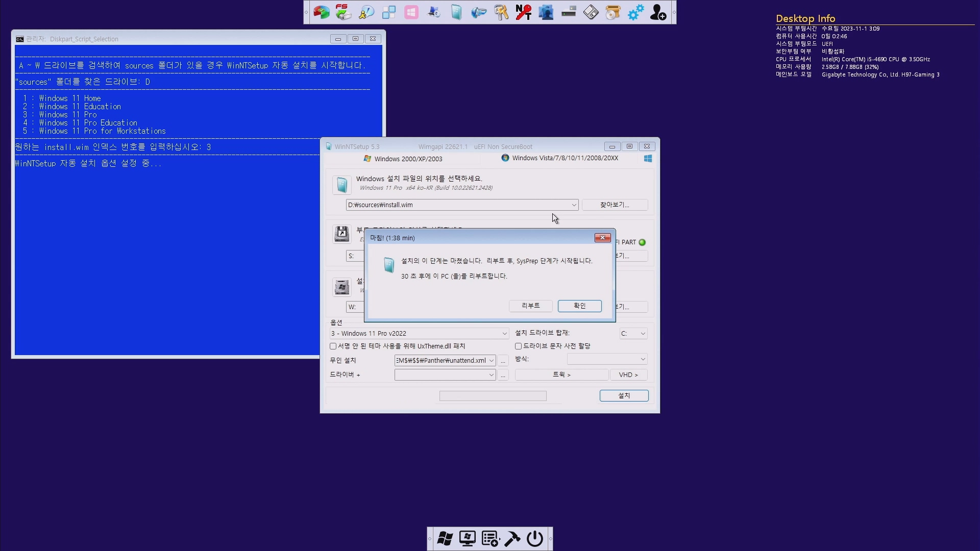Open the install drive mount letter C: dropdown

633,334
